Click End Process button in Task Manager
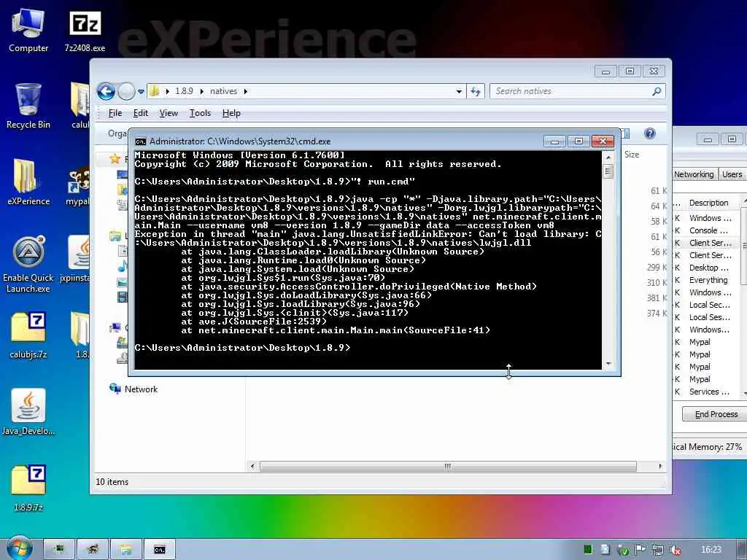 pyautogui.click(x=716, y=414)
